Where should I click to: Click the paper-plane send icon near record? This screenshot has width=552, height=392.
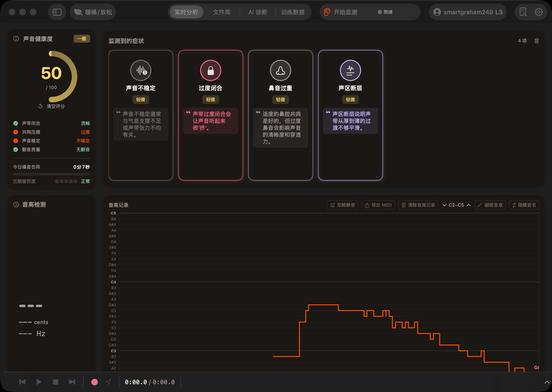click(108, 382)
